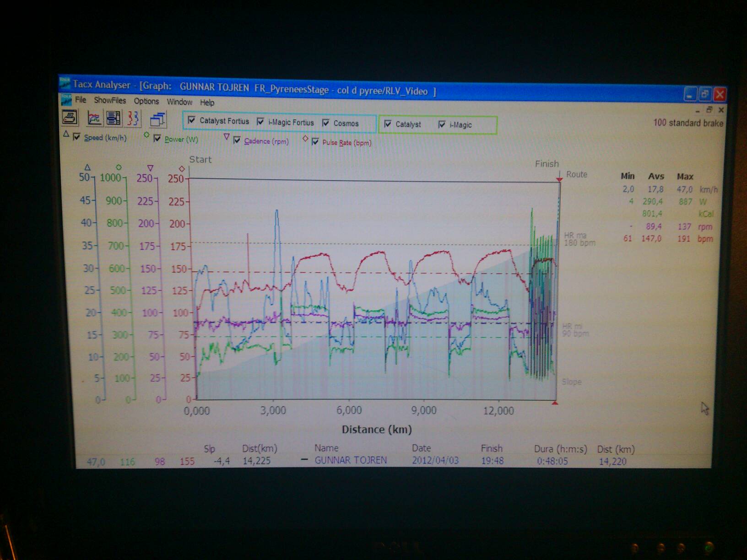Minimize the inner graph document window

pyautogui.click(x=698, y=110)
